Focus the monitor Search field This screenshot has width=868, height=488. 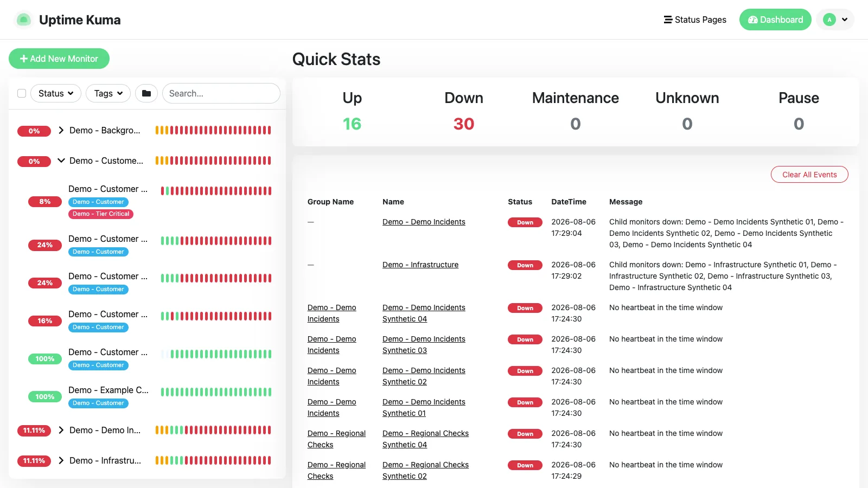pyautogui.click(x=221, y=93)
